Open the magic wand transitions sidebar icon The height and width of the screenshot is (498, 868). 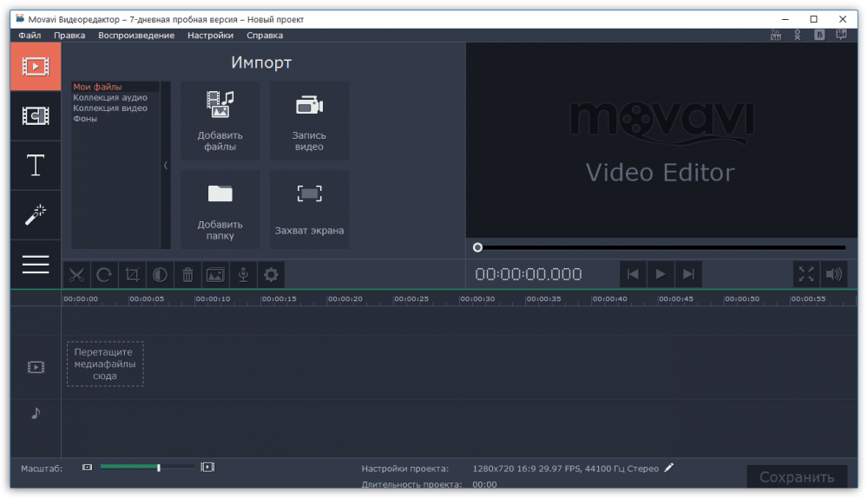click(x=36, y=214)
